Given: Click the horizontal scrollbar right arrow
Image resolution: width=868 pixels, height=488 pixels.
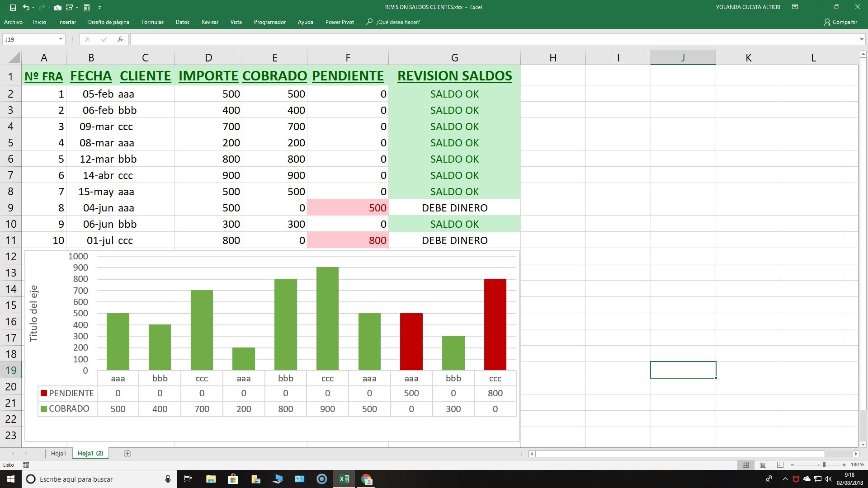Looking at the screenshot, I should click(856, 454).
